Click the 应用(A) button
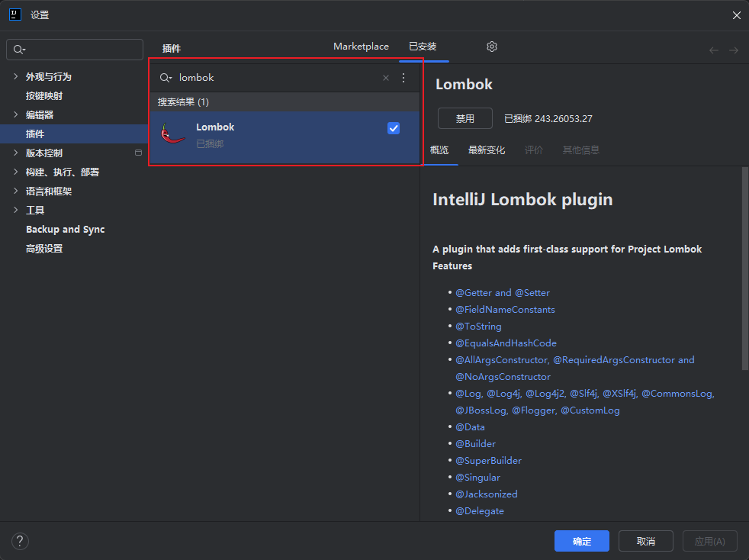Image resolution: width=749 pixels, height=560 pixels. tap(709, 541)
